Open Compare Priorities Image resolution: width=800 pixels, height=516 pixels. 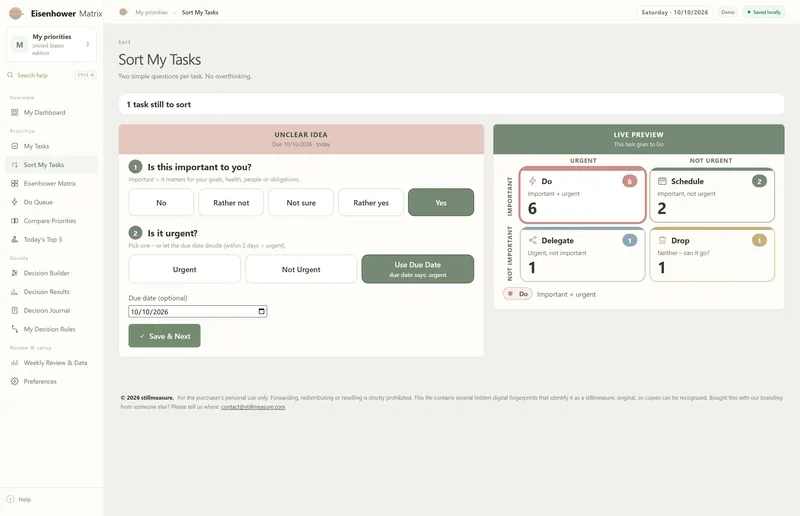[x=52, y=221]
